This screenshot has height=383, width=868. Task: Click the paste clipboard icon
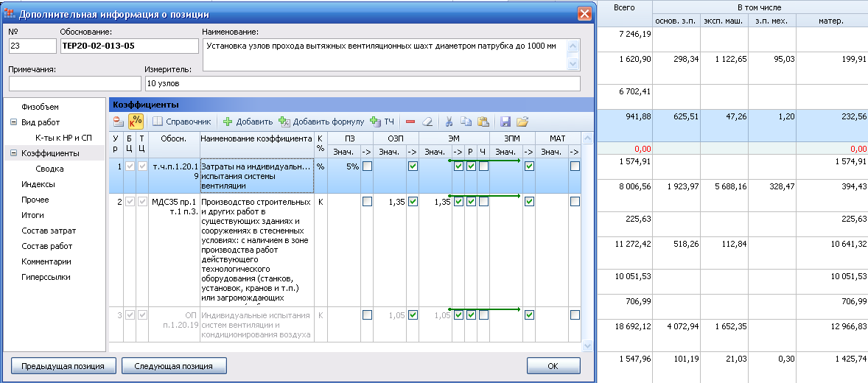coord(483,122)
